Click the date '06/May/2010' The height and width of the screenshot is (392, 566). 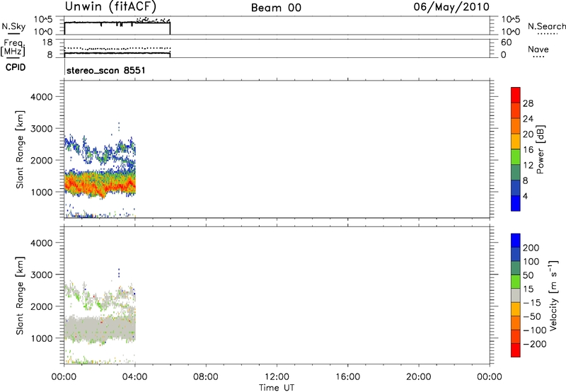click(451, 7)
